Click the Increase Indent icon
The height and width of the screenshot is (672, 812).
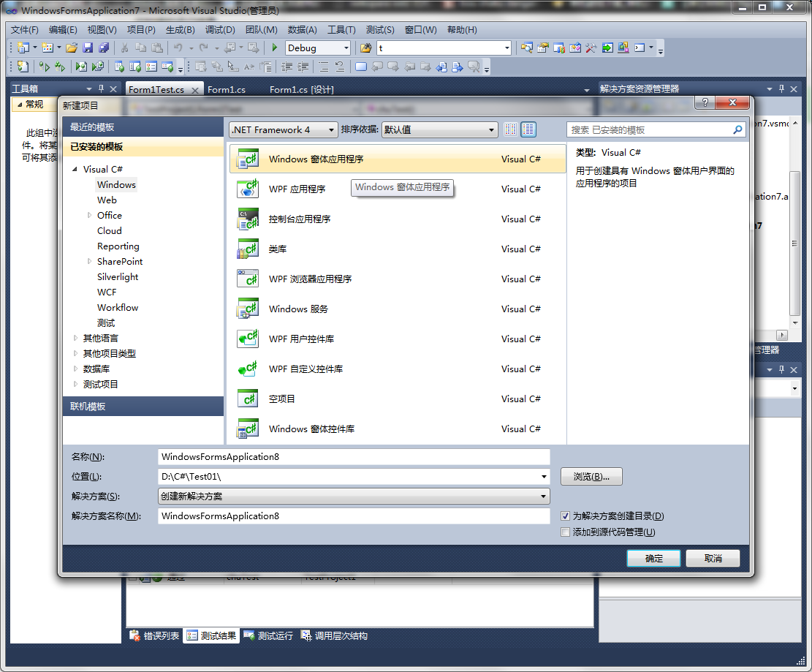tap(303, 67)
